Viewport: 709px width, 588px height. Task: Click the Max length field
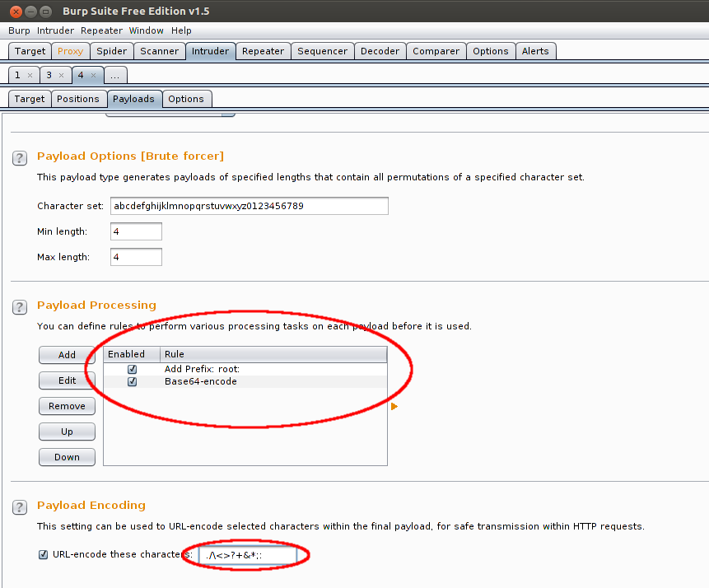136,258
